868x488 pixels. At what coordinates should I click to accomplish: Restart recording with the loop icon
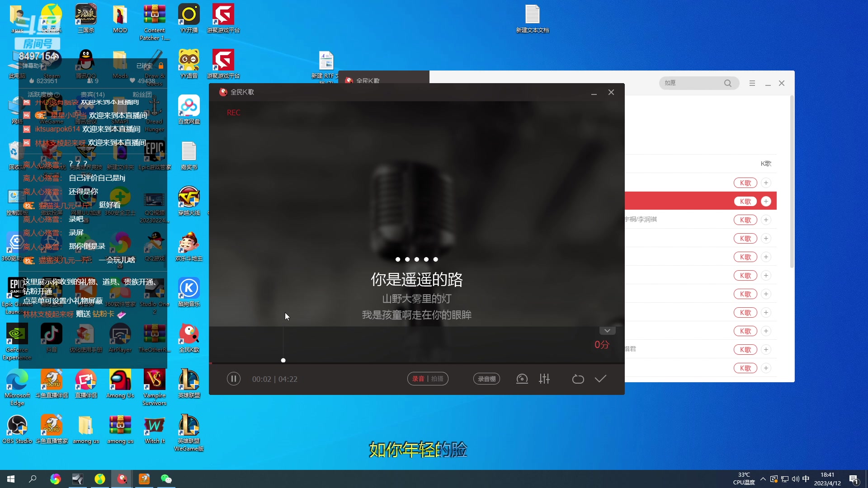tap(578, 379)
